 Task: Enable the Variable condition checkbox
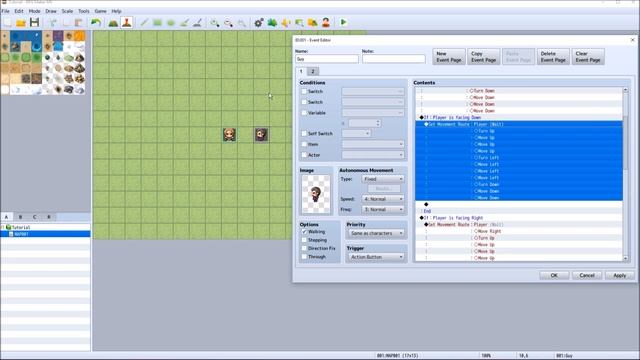coord(304,113)
